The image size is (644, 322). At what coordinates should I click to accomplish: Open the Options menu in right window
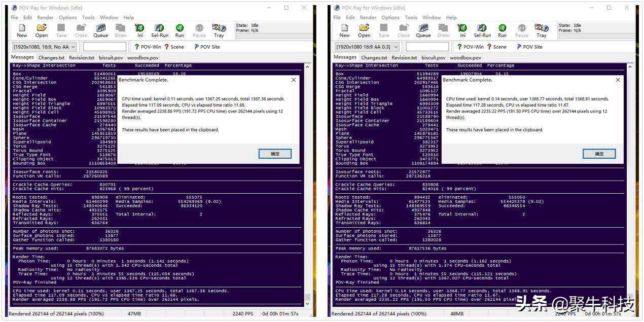[390, 17]
